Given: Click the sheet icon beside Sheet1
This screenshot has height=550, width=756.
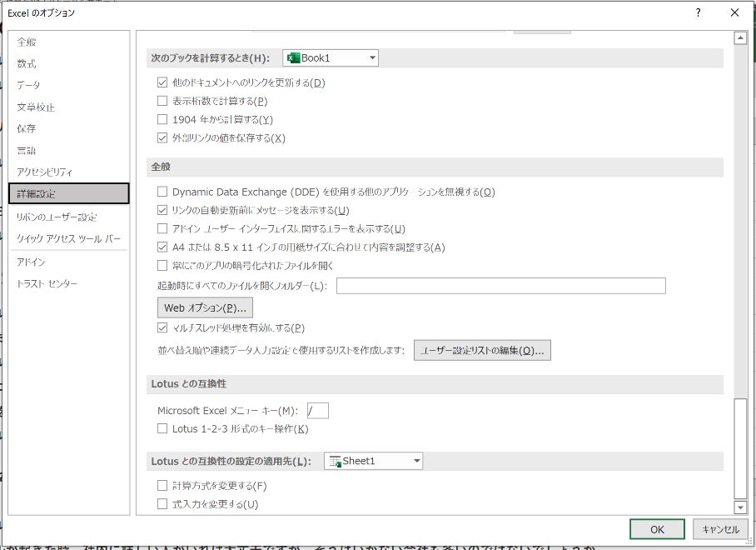Looking at the screenshot, I should (x=335, y=461).
